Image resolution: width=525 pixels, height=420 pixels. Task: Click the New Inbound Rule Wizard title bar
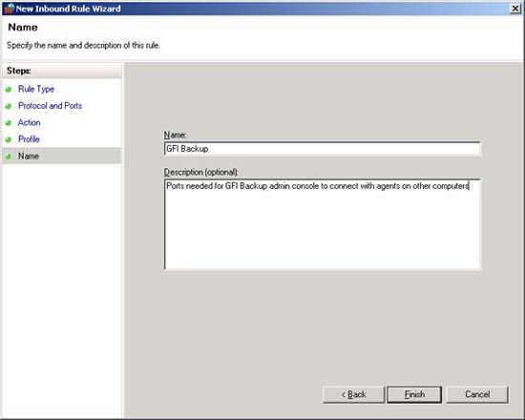click(262, 9)
